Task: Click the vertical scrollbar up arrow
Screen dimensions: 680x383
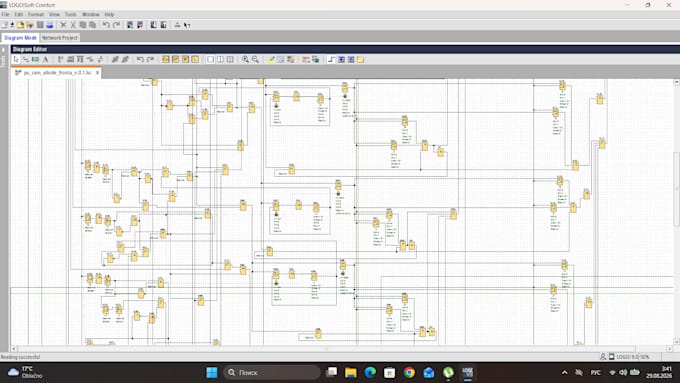Action: coord(676,82)
